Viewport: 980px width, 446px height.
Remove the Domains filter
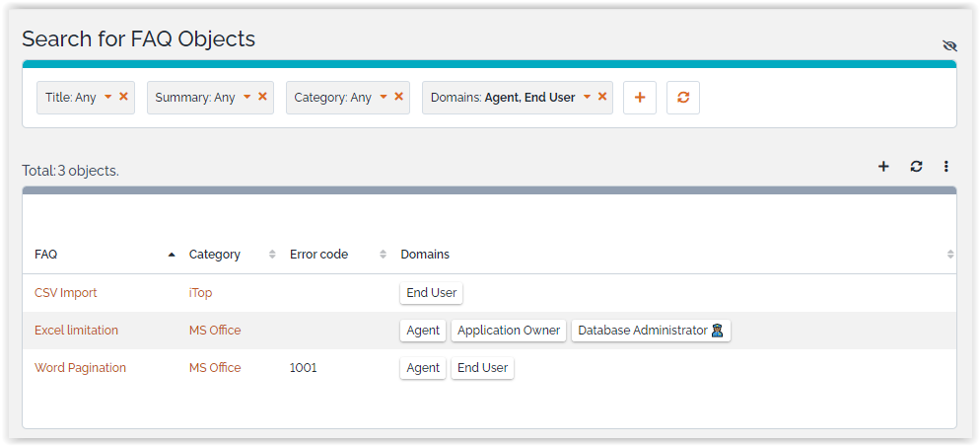[x=602, y=97]
